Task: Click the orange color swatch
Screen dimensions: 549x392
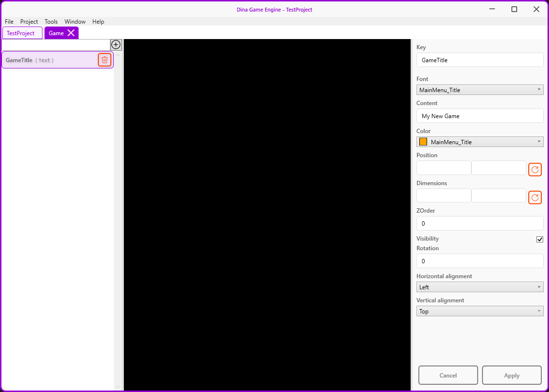Action: point(423,142)
